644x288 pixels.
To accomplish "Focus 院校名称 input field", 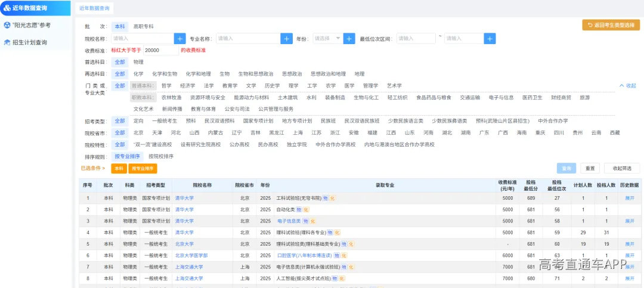I will pyautogui.click(x=142, y=39).
